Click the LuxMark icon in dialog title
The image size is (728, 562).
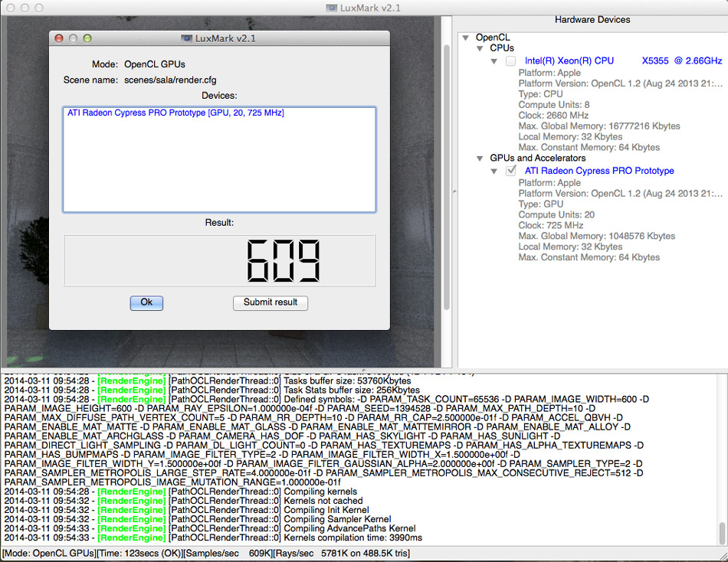tap(187, 38)
